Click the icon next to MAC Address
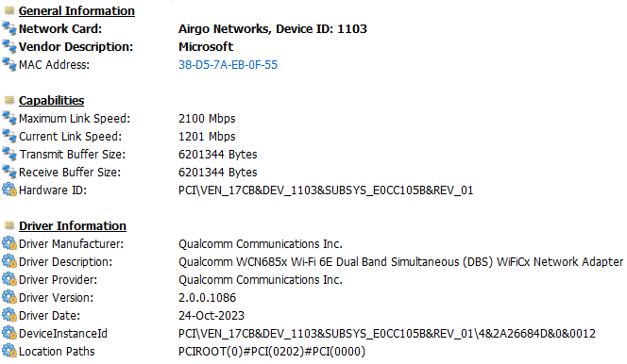627x364 pixels. pos(9,65)
